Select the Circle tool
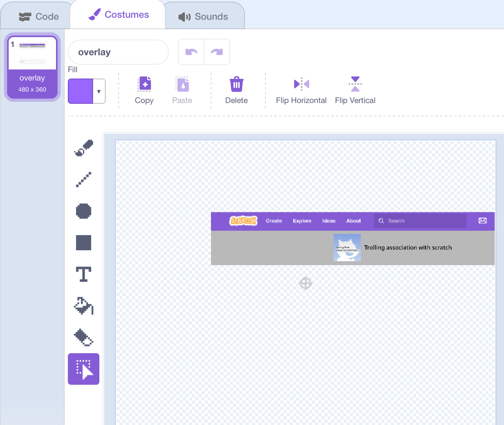The image size is (504, 425). 84,211
